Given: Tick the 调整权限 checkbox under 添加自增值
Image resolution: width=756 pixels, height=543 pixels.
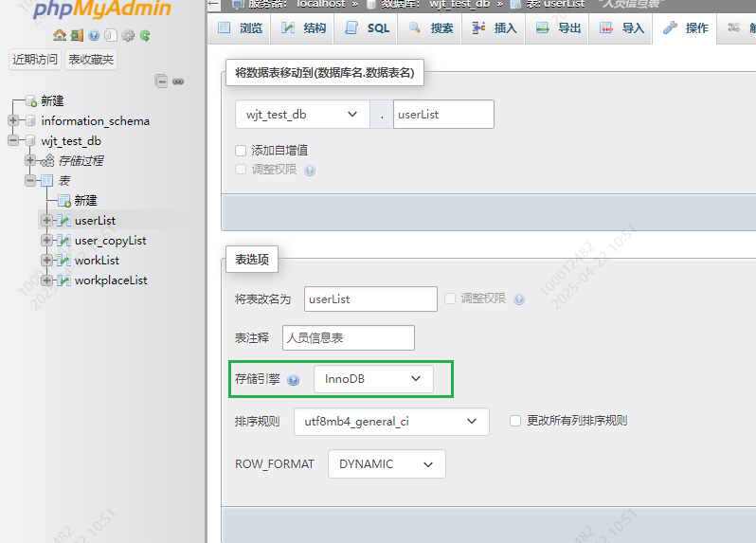Looking at the screenshot, I should pos(241,170).
